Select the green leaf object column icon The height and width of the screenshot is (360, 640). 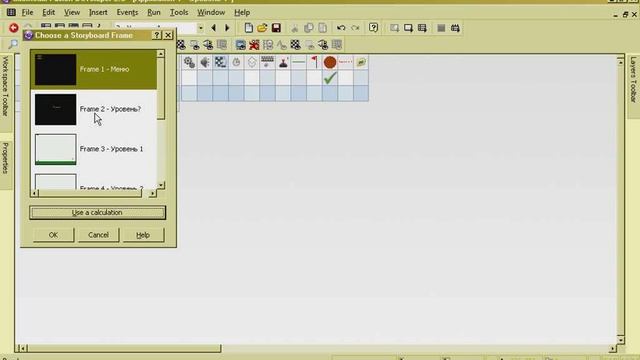point(361,62)
